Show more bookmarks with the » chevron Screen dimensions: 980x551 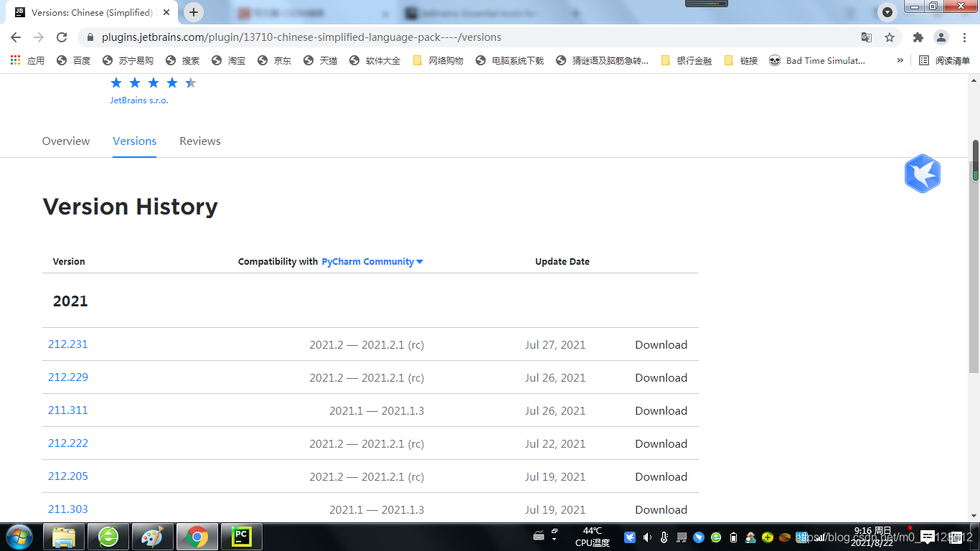click(x=900, y=60)
